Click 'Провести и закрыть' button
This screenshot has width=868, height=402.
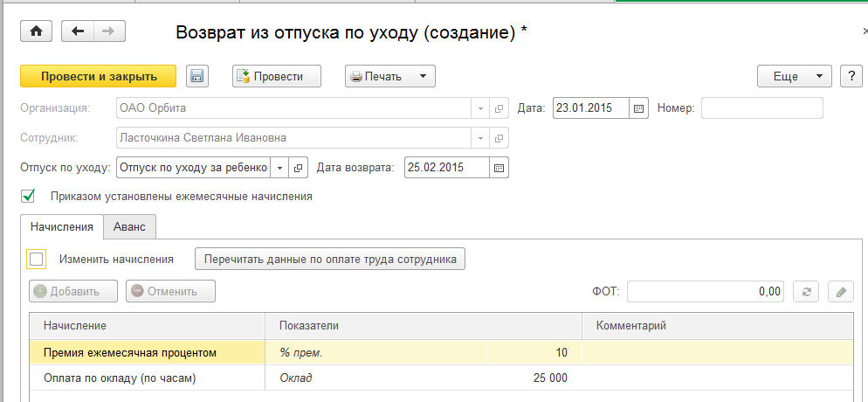tap(99, 76)
